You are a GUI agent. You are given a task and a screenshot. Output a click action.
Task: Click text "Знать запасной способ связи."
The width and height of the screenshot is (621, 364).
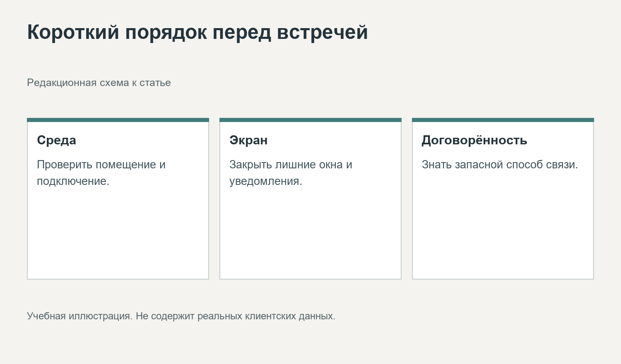point(500,165)
